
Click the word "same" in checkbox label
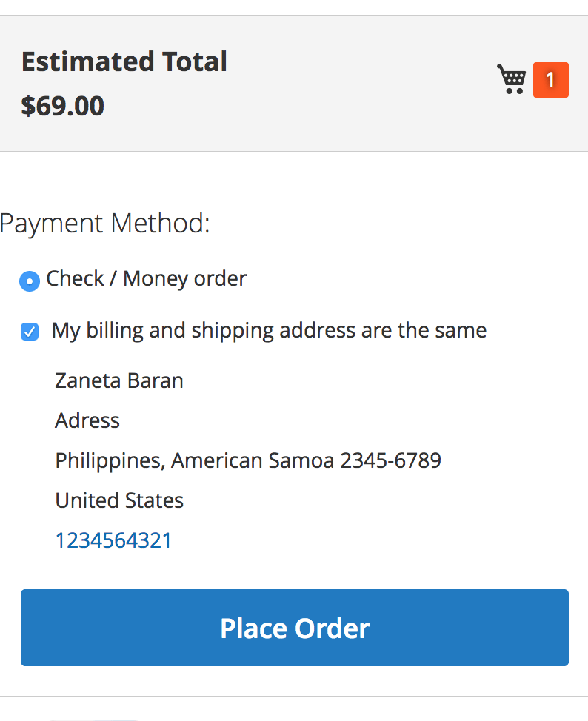pos(460,330)
